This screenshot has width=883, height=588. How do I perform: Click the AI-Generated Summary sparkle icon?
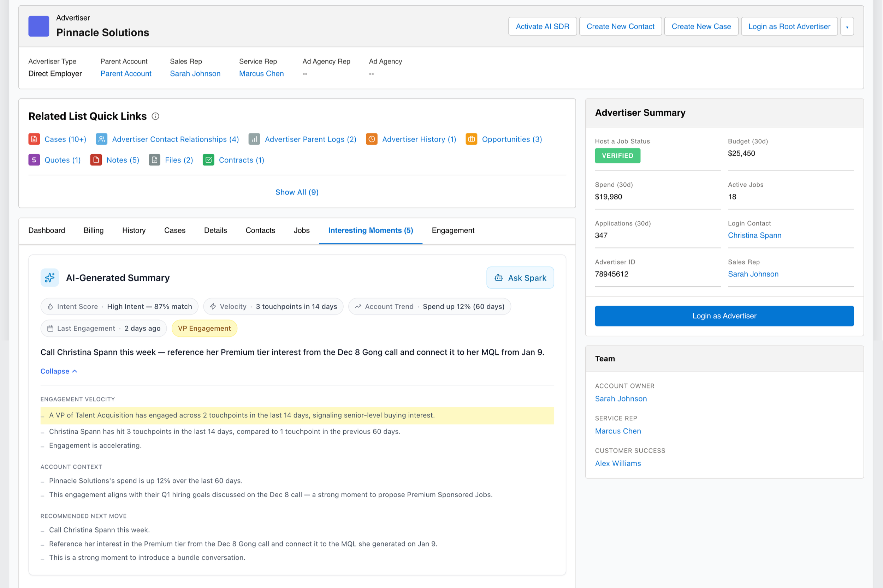tap(49, 278)
